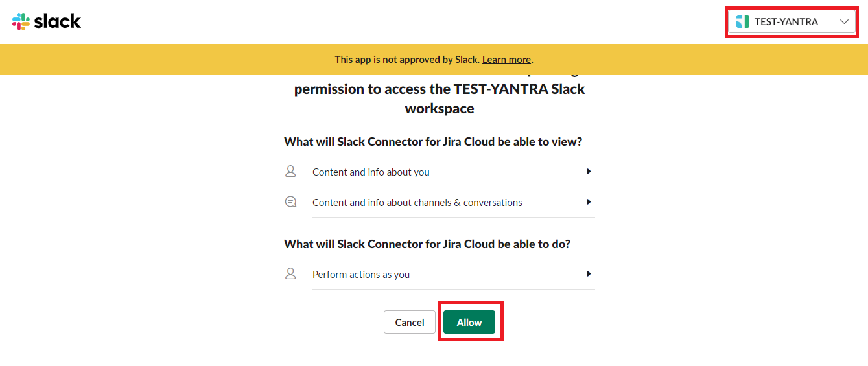Click the "slack" wordmark text
Viewport: 868px width, 366px height.
[57, 21]
